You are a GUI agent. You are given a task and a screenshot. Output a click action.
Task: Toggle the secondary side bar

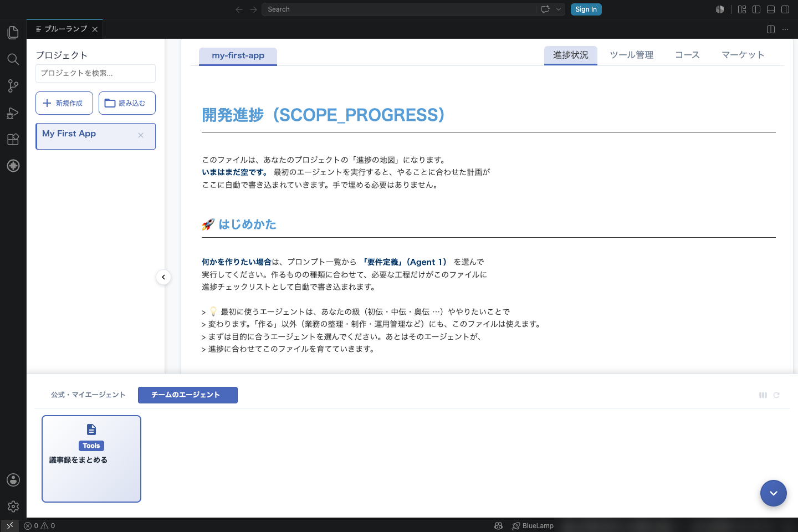(x=785, y=9)
